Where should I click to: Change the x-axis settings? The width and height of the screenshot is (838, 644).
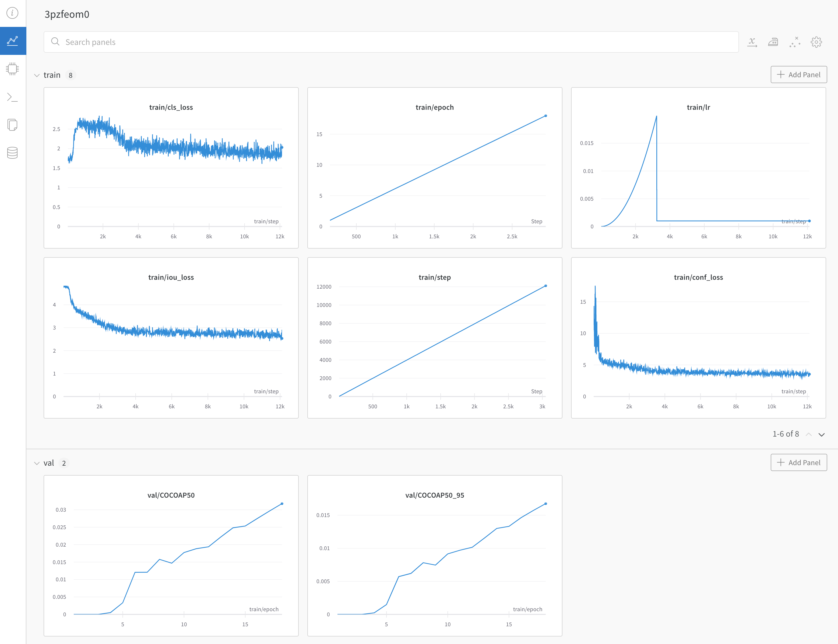pyautogui.click(x=752, y=42)
